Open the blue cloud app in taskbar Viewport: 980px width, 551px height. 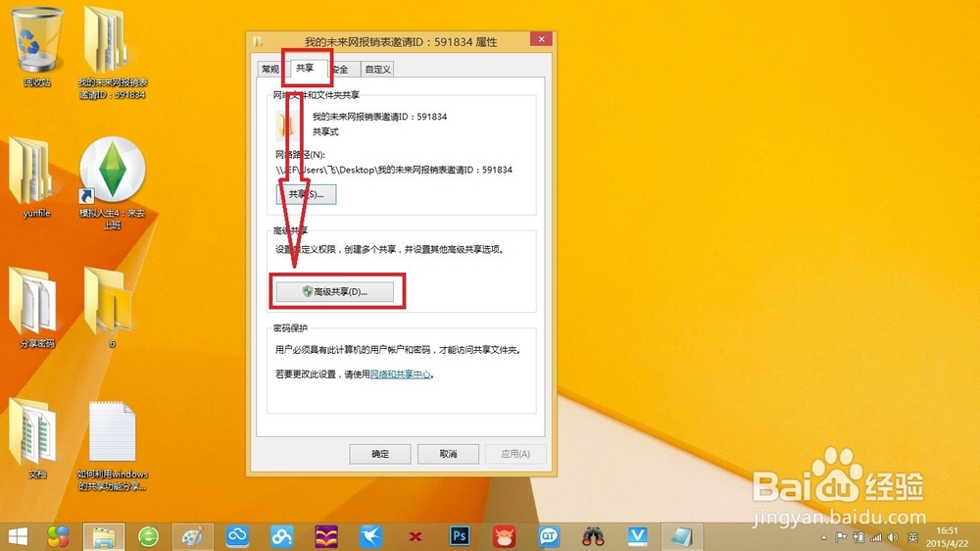click(x=237, y=536)
